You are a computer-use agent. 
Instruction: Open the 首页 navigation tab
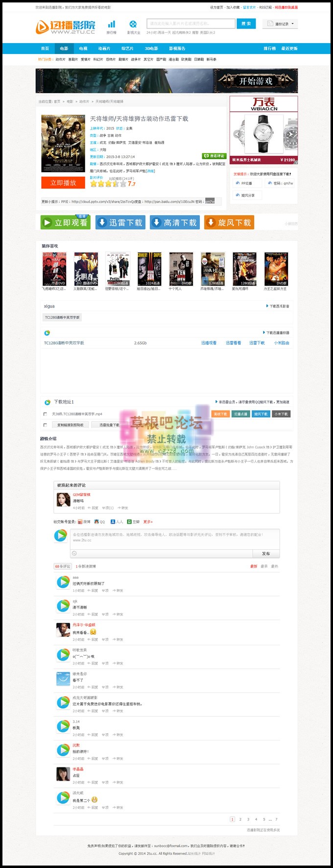[45, 49]
